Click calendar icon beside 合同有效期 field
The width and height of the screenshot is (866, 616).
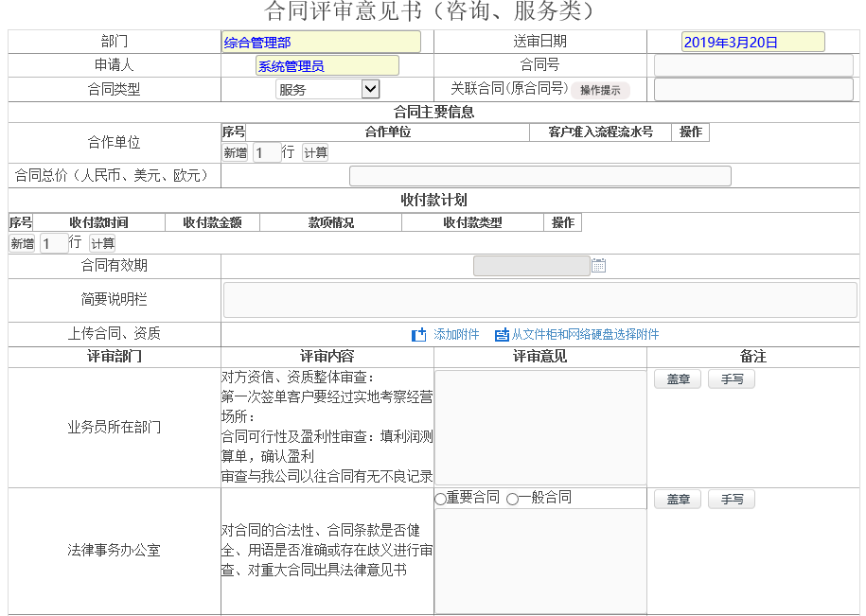click(x=598, y=266)
